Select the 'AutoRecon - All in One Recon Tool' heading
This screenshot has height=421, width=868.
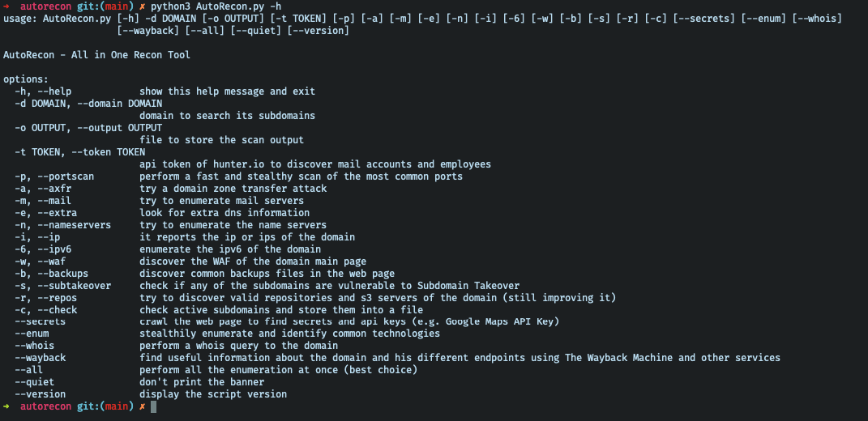click(96, 55)
